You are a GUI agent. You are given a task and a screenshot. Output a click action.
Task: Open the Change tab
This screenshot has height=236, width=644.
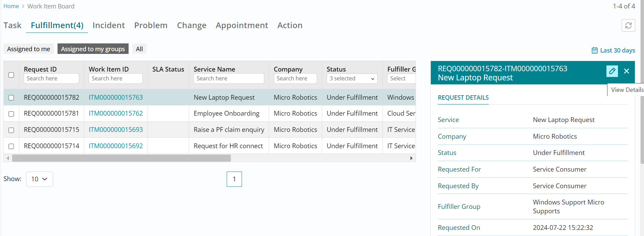point(192,25)
